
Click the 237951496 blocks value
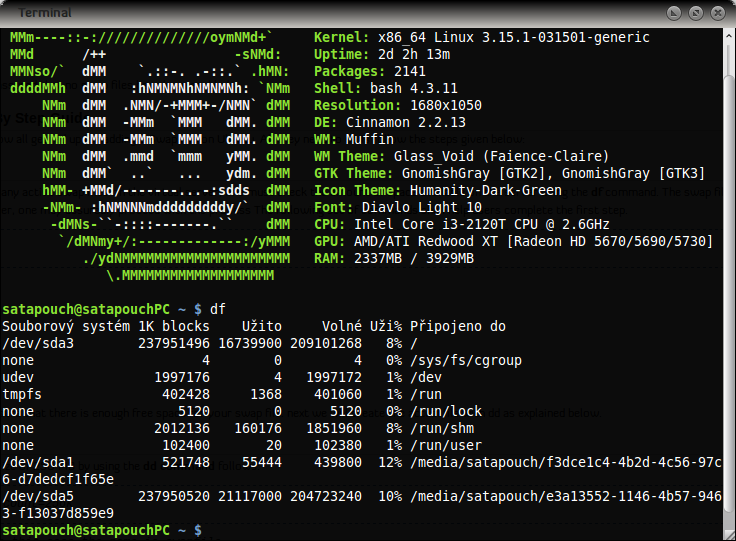coord(174,343)
